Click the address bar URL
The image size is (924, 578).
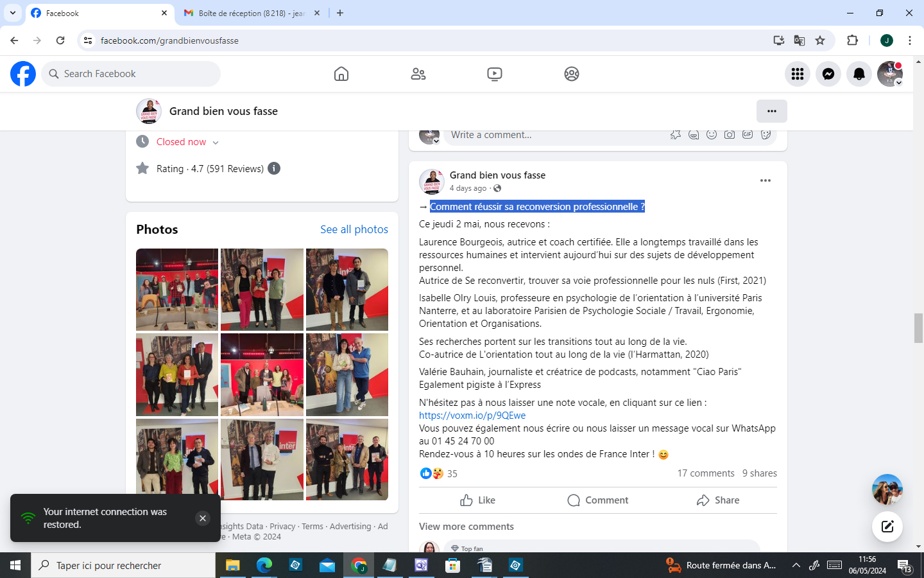169,40
